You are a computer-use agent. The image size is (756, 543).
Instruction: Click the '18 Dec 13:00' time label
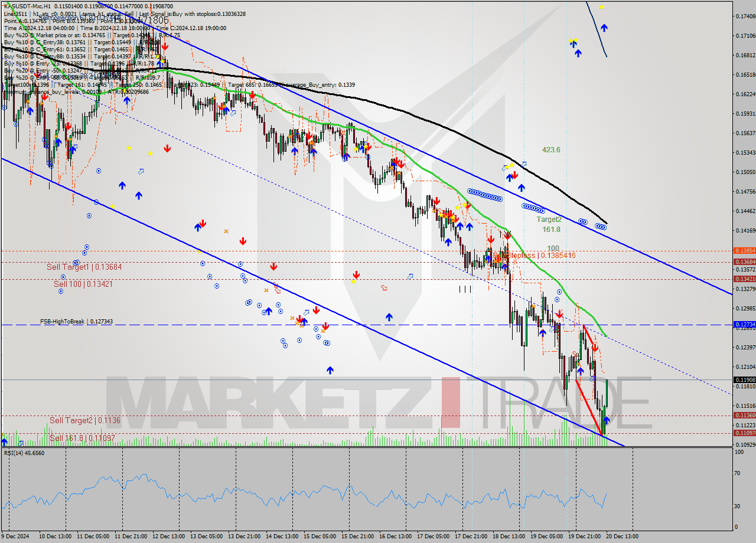(509, 535)
